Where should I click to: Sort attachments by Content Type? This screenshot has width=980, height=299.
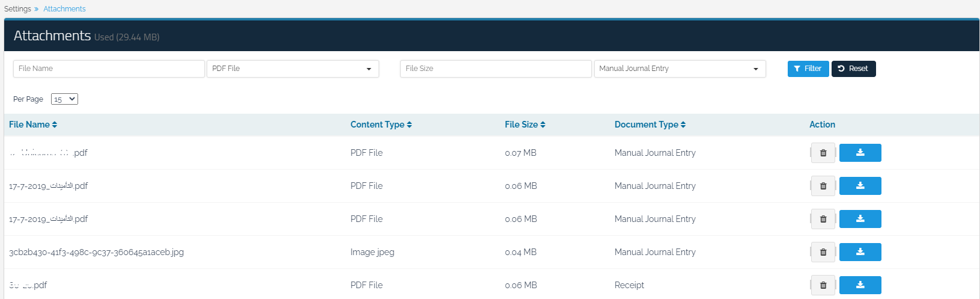[381, 125]
